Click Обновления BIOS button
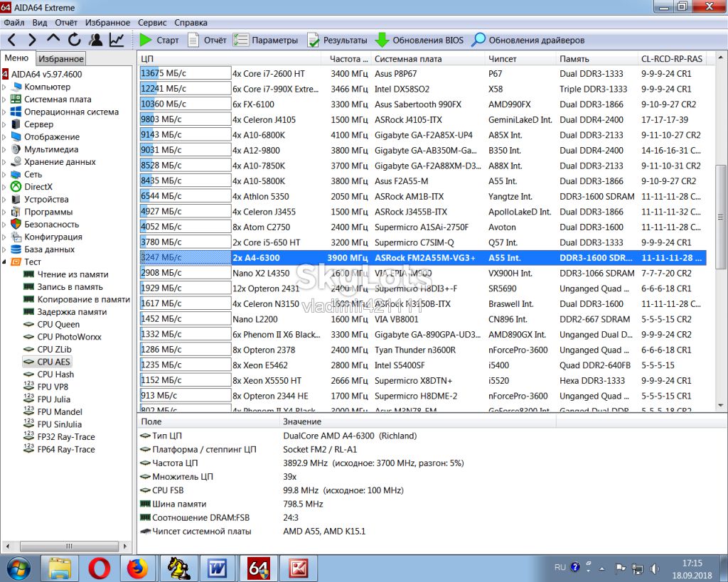The width and height of the screenshot is (728, 582). pos(419,41)
